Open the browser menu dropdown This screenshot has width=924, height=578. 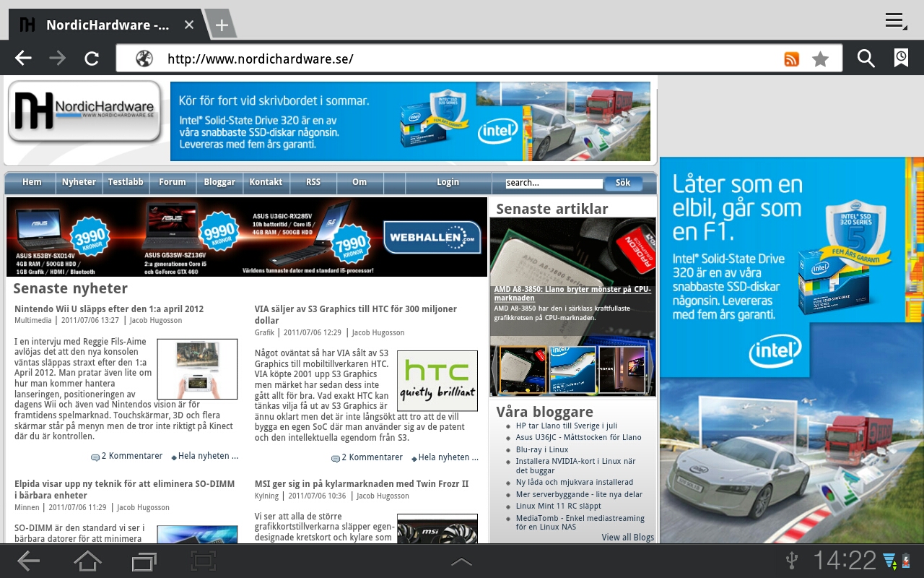(896, 21)
